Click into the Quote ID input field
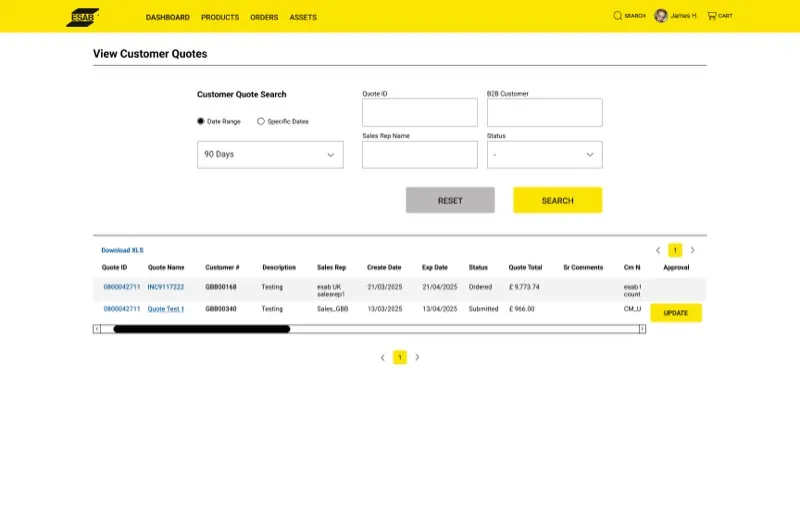The height and width of the screenshot is (517, 800). (419, 112)
